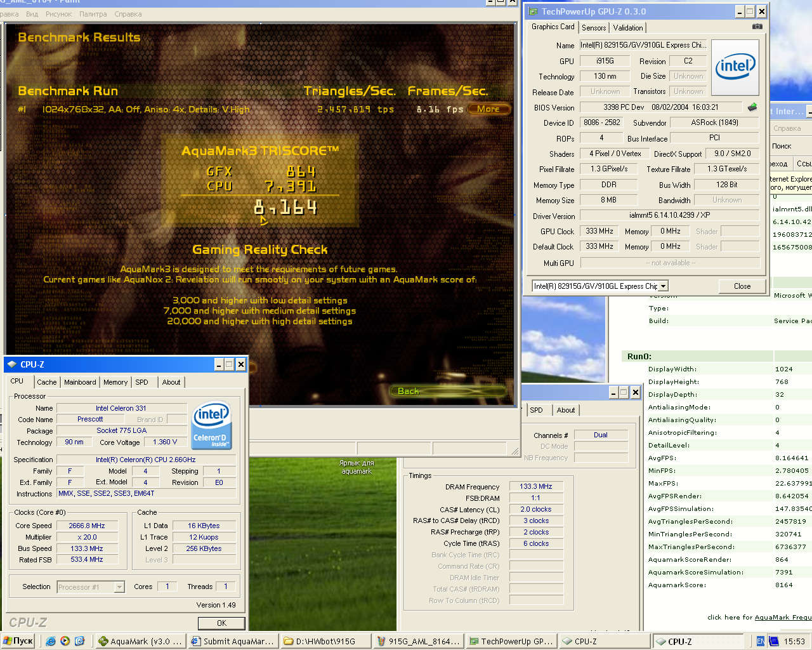Switch to AquaMark taskbar button

pos(141,641)
